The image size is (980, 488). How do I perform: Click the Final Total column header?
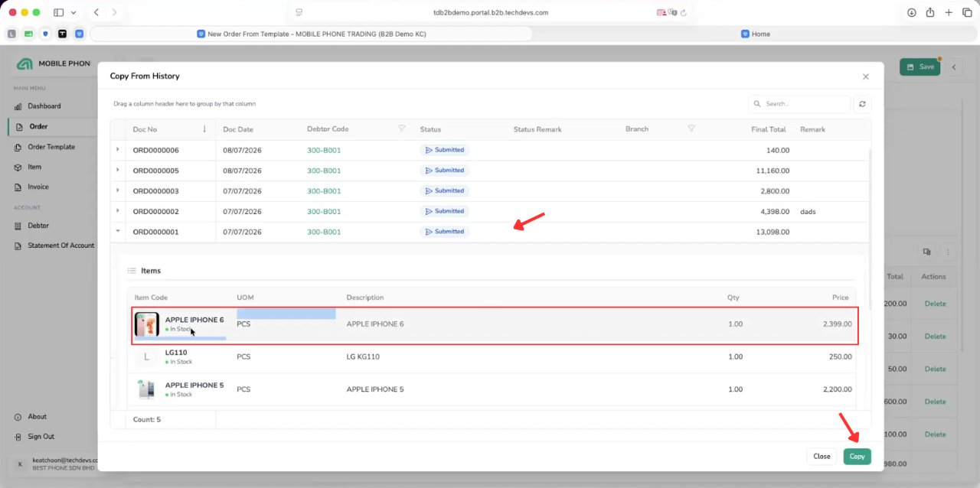tap(769, 129)
